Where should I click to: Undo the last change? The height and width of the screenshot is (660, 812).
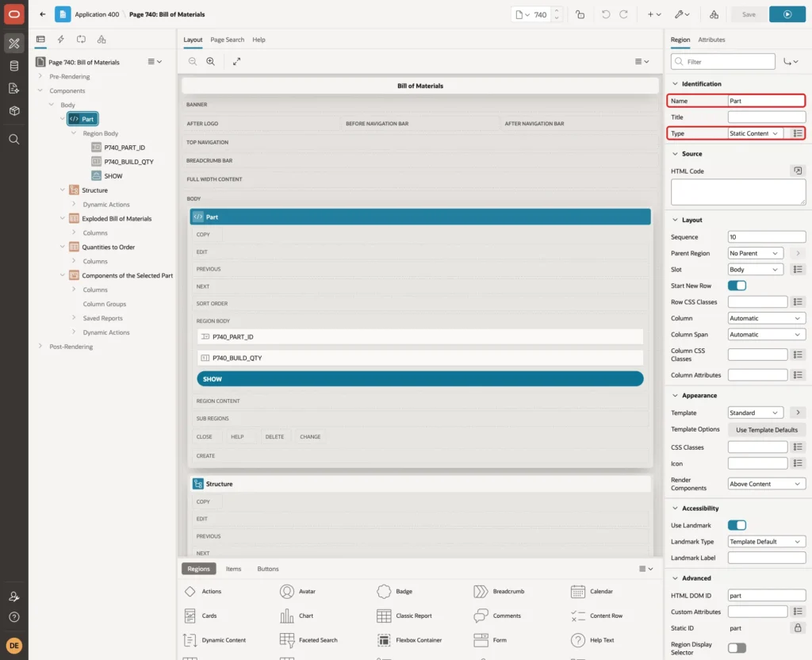[605, 14]
